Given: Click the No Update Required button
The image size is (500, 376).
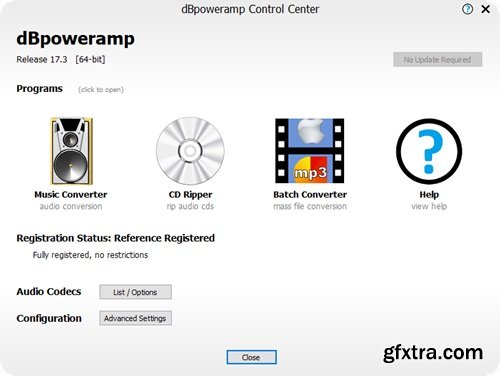Looking at the screenshot, I should coord(437,59).
